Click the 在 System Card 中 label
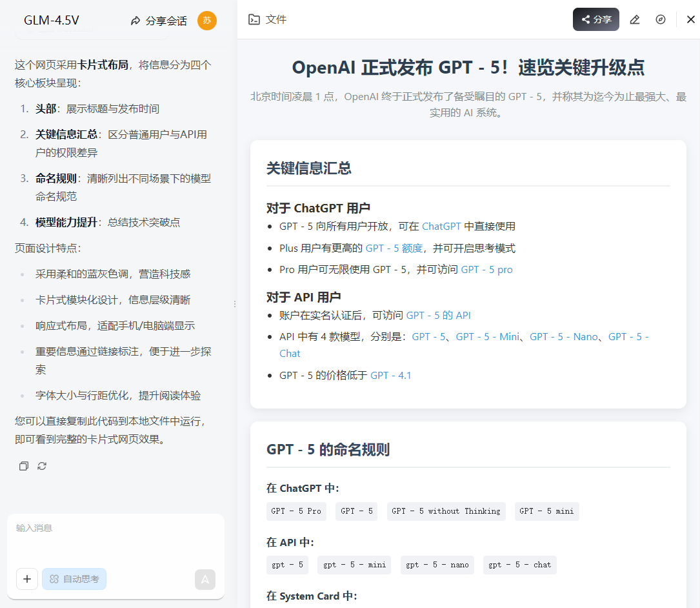 tap(312, 596)
